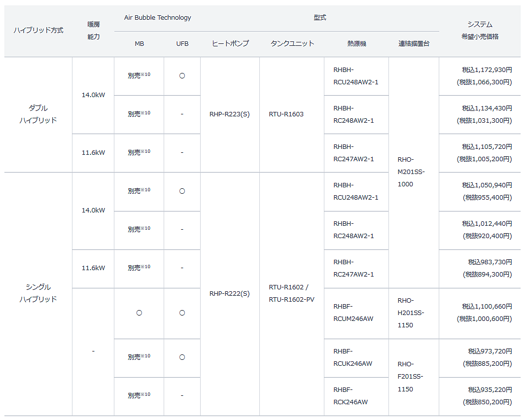Click heat pump model RHP-R223(S)
Screen dimensions: 527x420
tap(229, 114)
